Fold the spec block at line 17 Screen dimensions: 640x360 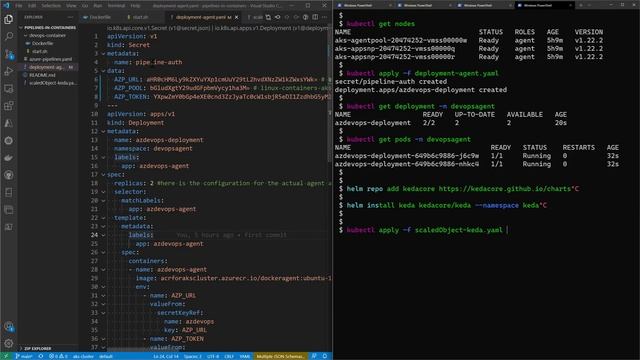click(x=103, y=175)
